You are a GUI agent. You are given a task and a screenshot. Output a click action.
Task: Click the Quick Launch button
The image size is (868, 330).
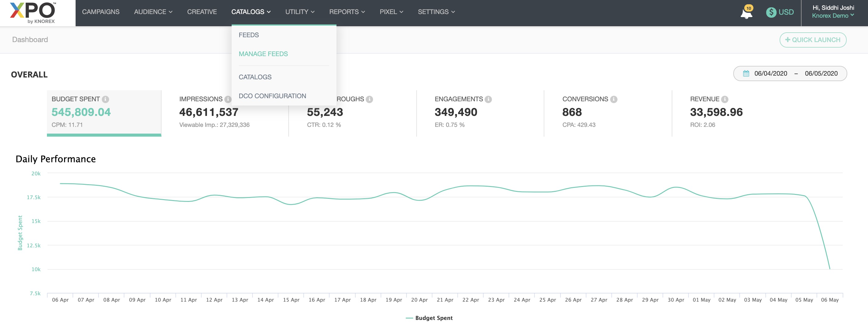point(813,40)
